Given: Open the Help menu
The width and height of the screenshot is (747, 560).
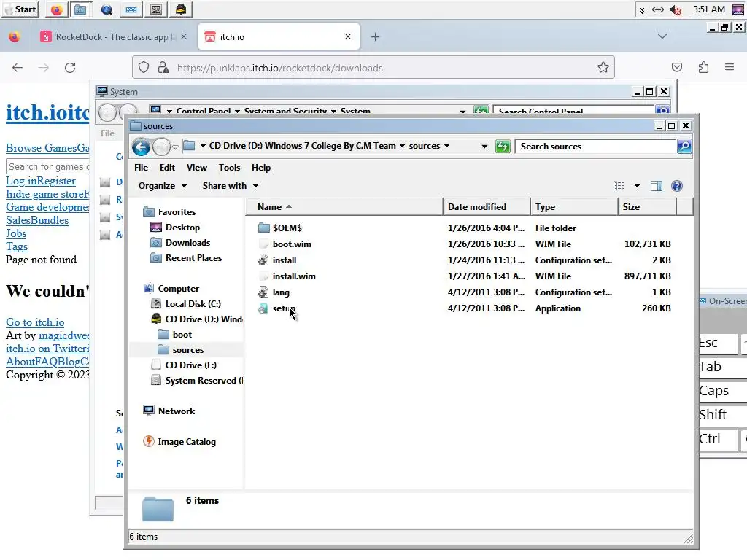Looking at the screenshot, I should [x=261, y=168].
